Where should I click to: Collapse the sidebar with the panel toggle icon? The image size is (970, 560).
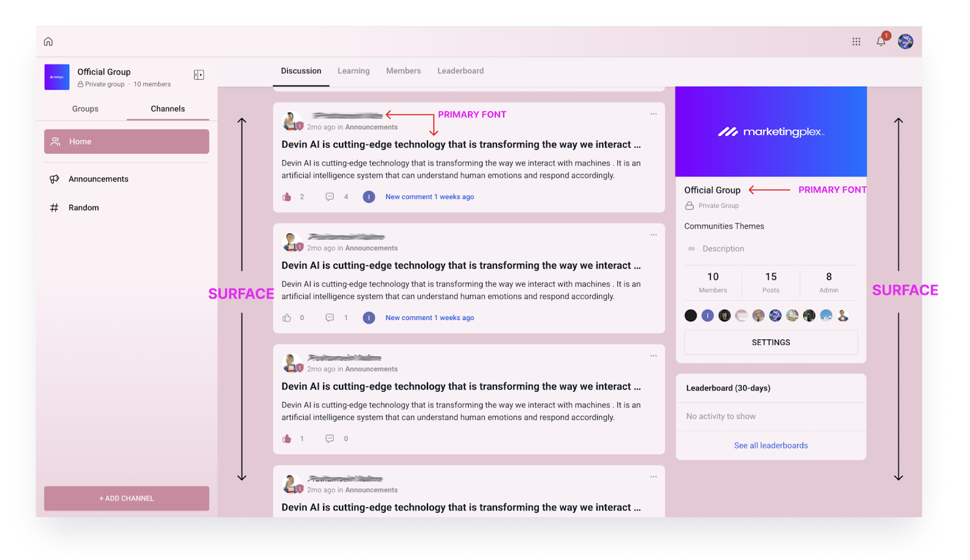pos(199,75)
